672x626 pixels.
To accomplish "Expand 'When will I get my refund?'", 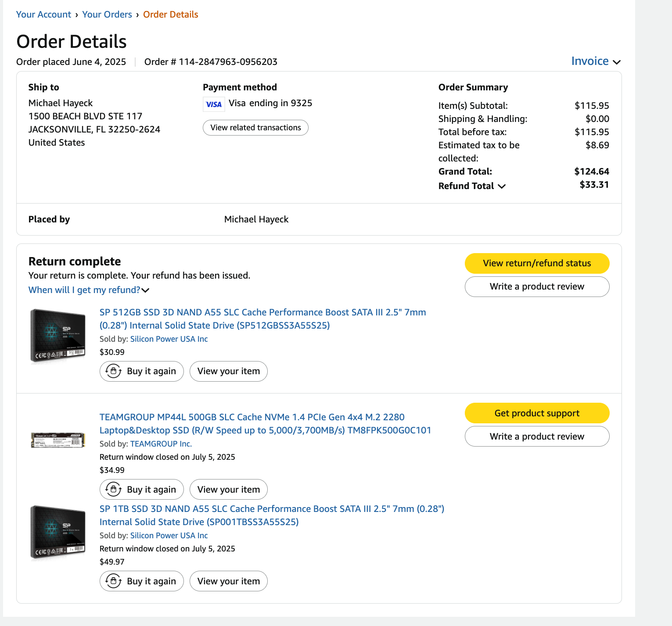I will coord(89,290).
